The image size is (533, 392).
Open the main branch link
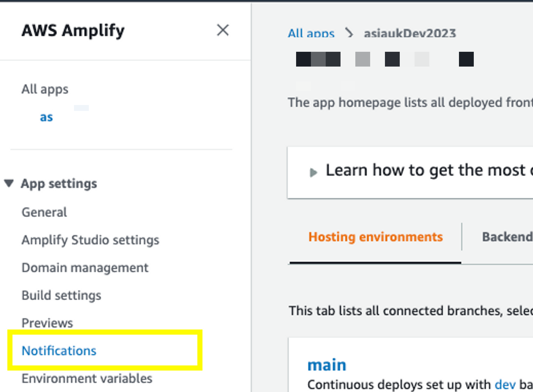(x=327, y=365)
